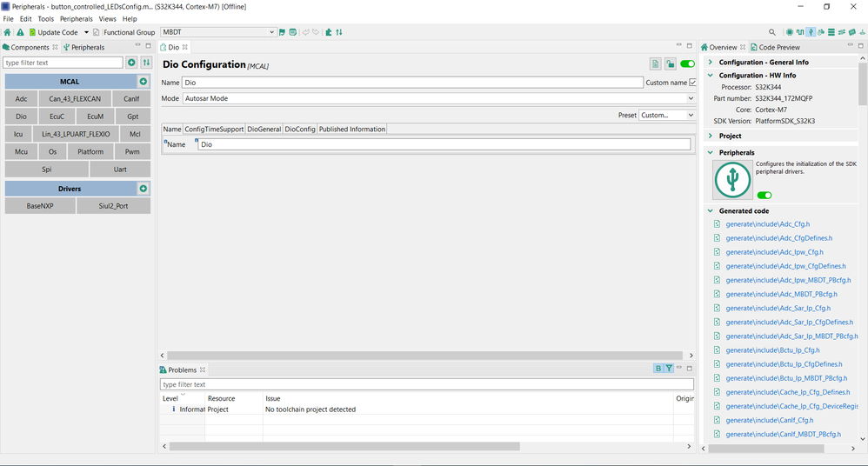Select the Lin_43_LPUART_FLEXIO component
Screen dimensions: 868x466
(x=76, y=134)
